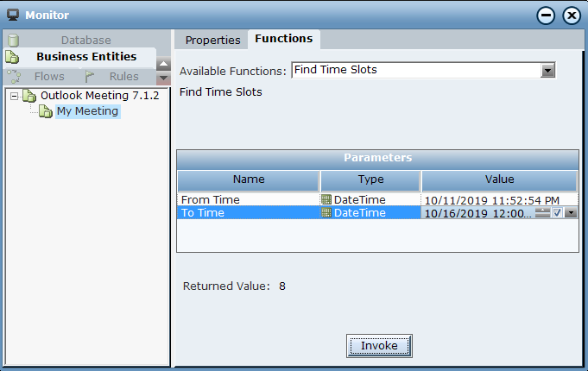Select My Meeting in the tree
588x371 pixels.
click(x=87, y=111)
